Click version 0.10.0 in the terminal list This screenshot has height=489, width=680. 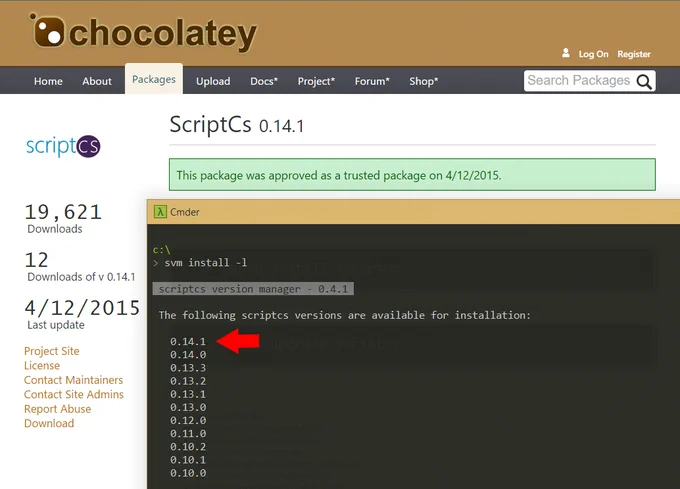point(188,473)
